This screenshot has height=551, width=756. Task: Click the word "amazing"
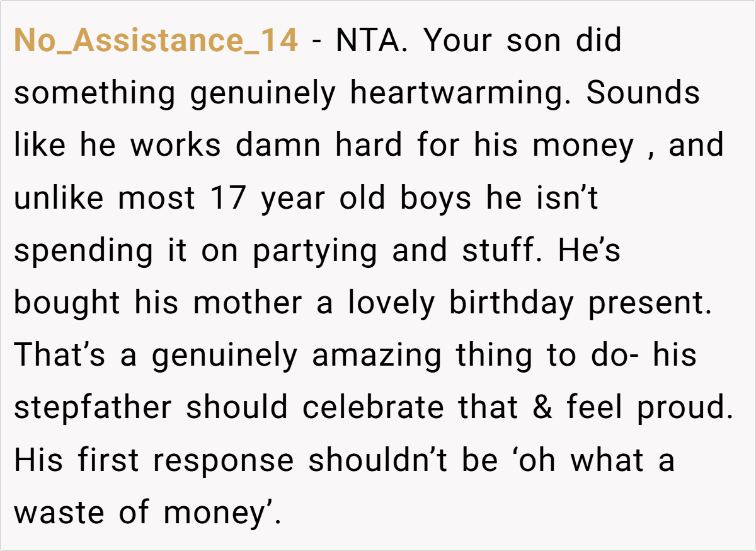(x=376, y=356)
